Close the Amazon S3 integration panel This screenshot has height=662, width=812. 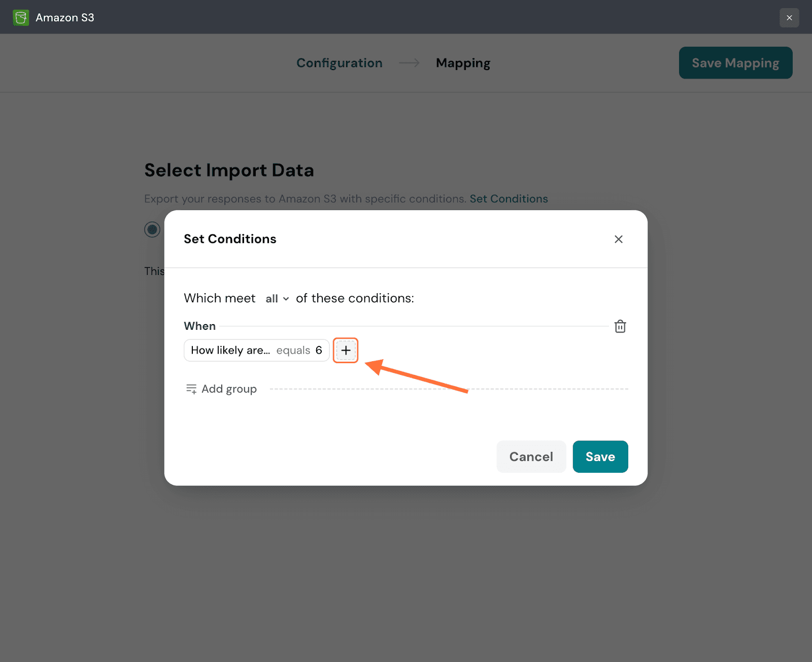[x=789, y=18]
